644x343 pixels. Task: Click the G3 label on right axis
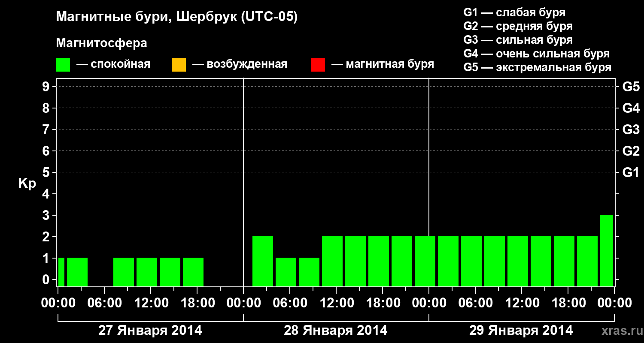631,130
